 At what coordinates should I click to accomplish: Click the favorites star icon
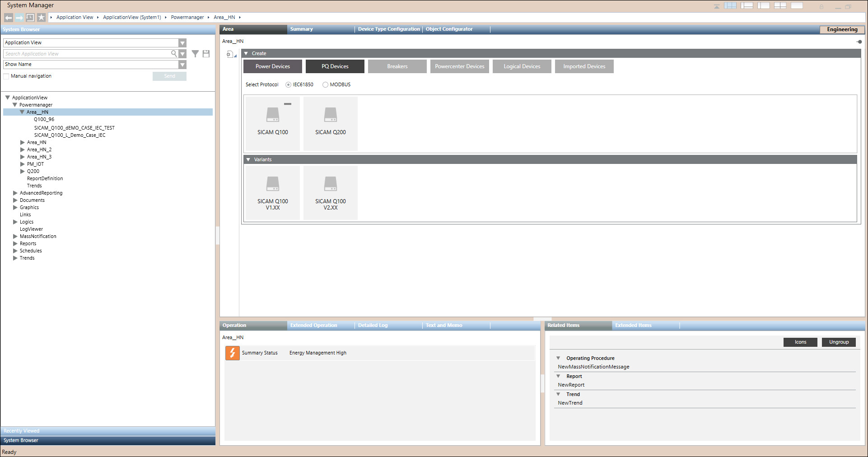[x=41, y=18]
